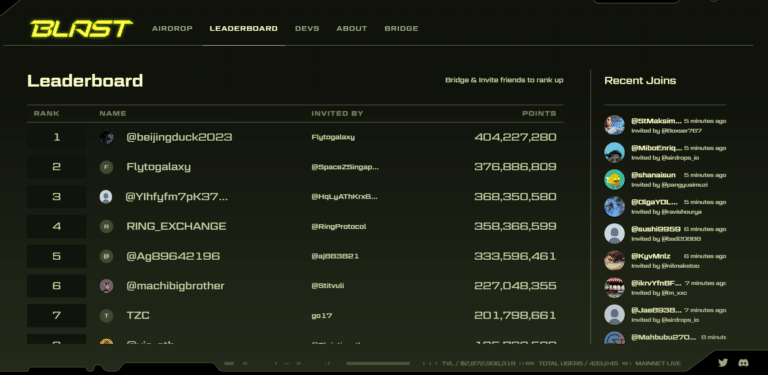Click @shanaisun's avatar in Recent Joins
This screenshot has height=375, width=768.
click(614, 180)
